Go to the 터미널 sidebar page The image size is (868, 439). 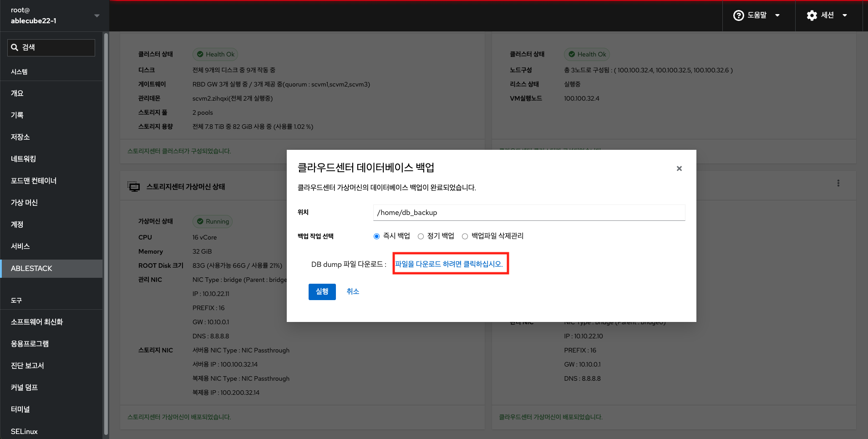[20, 409]
